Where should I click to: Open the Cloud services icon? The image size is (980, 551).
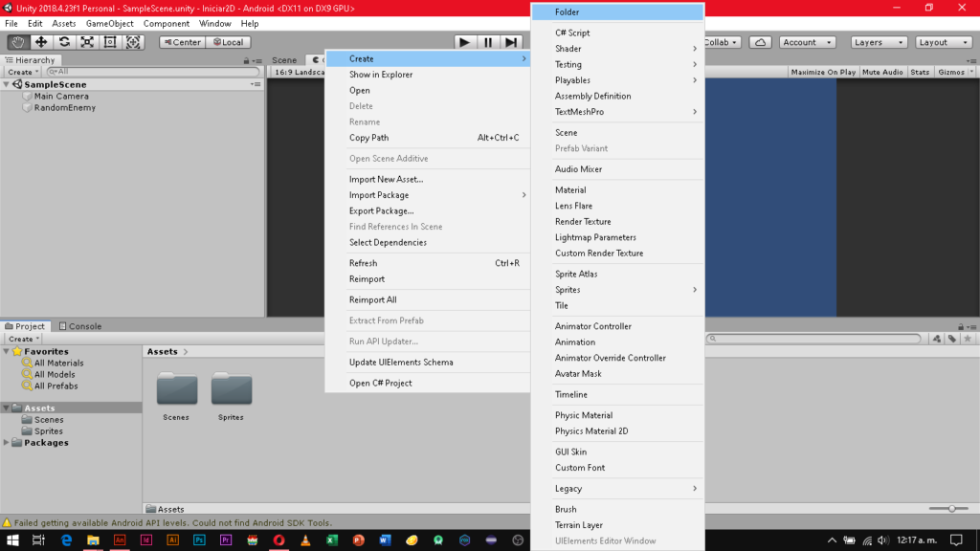tap(760, 42)
